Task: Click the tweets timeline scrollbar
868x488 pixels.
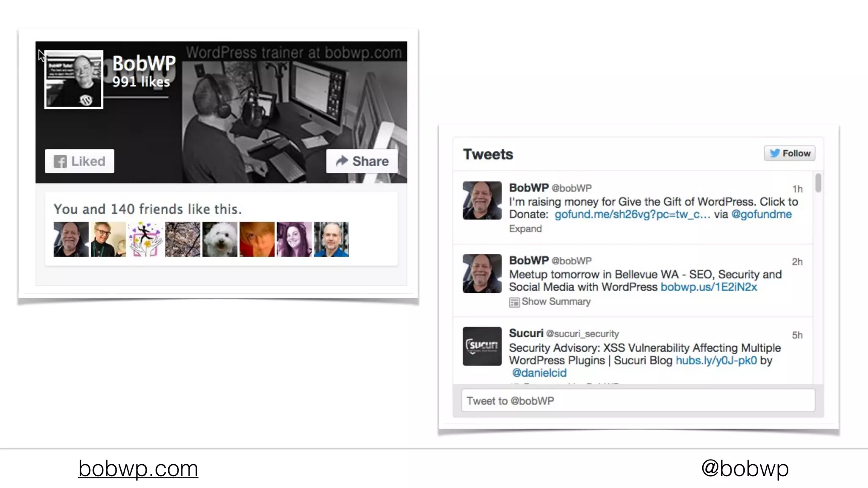Action: (x=818, y=183)
